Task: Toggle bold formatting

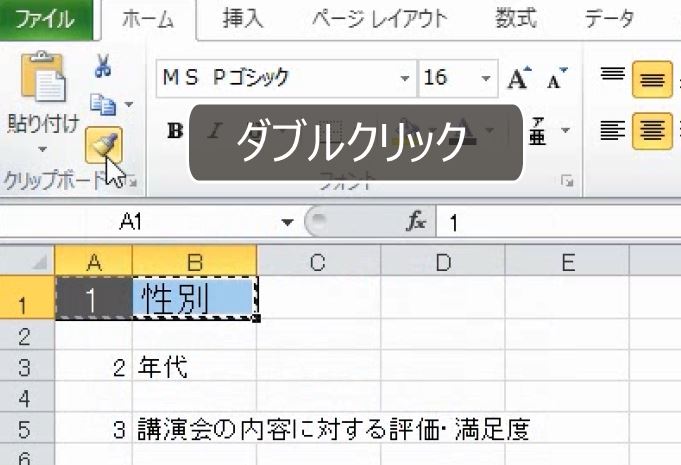Action: tap(175, 130)
